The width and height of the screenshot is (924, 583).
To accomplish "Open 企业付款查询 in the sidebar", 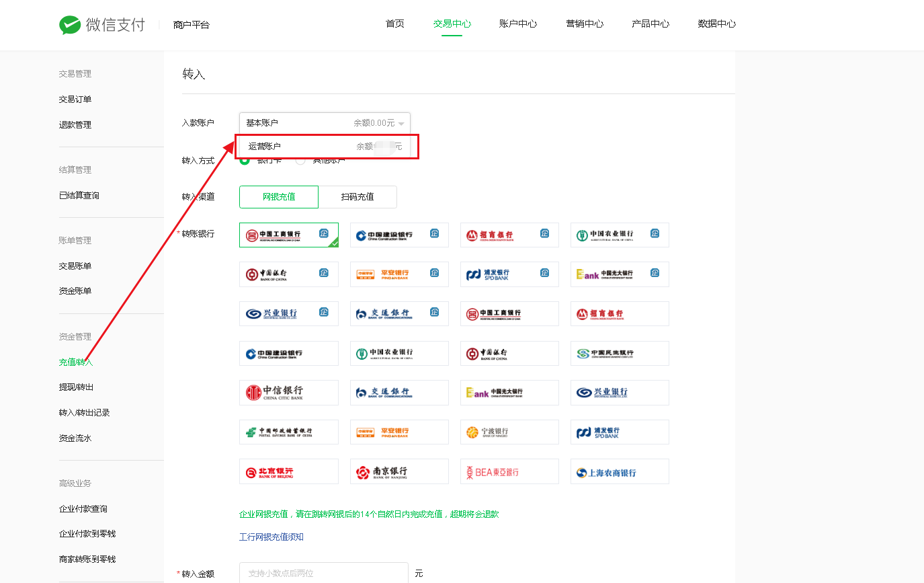I will (83, 509).
